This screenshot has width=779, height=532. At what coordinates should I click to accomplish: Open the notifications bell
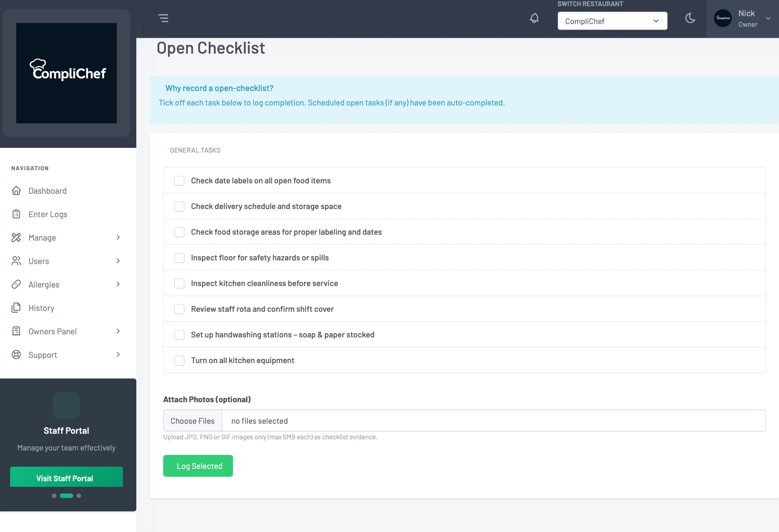pyautogui.click(x=534, y=18)
